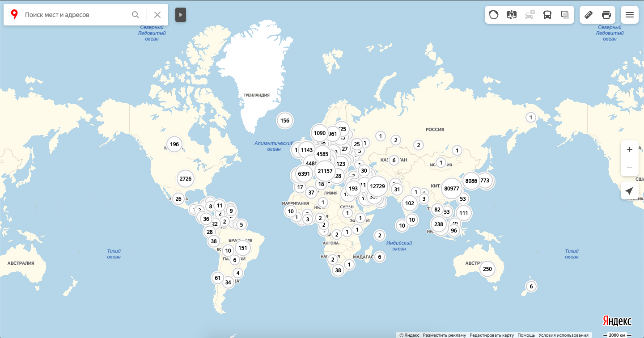The width and height of the screenshot is (644, 338).
Task: Click the Яндекс logo in the corner
Action: coord(617,321)
